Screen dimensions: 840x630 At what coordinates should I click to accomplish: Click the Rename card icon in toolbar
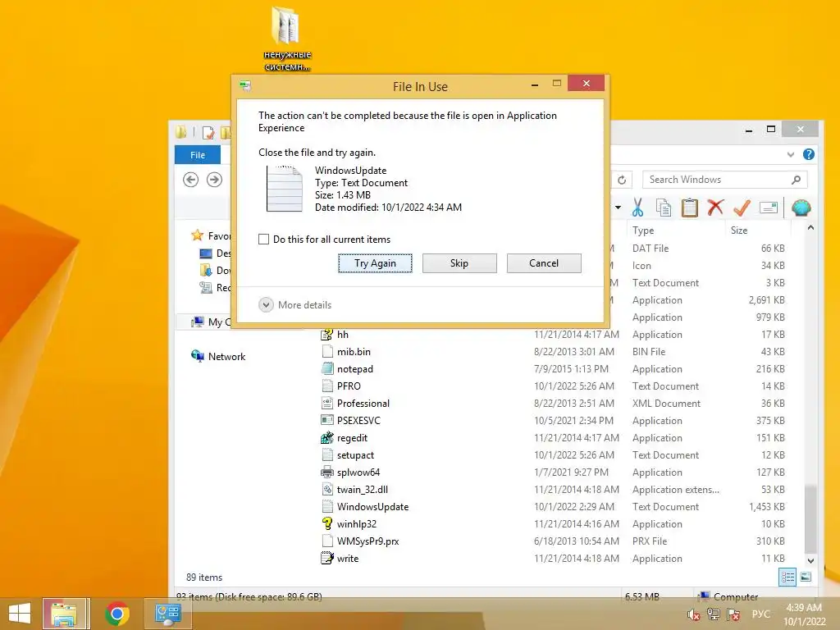(x=768, y=208)
